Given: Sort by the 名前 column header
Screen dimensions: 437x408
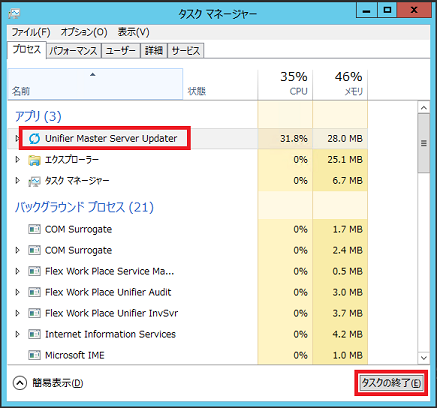Looking at the screenshot, I should tap(95, 84).
